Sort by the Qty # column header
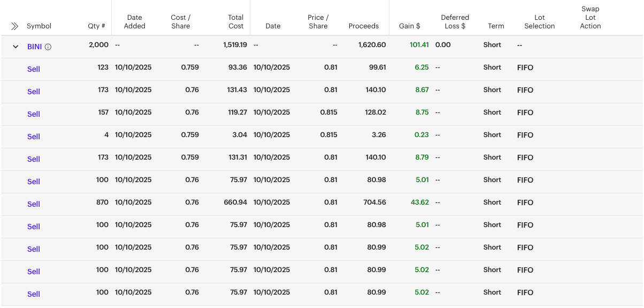644x308 pixels. (x=96, y=26)
